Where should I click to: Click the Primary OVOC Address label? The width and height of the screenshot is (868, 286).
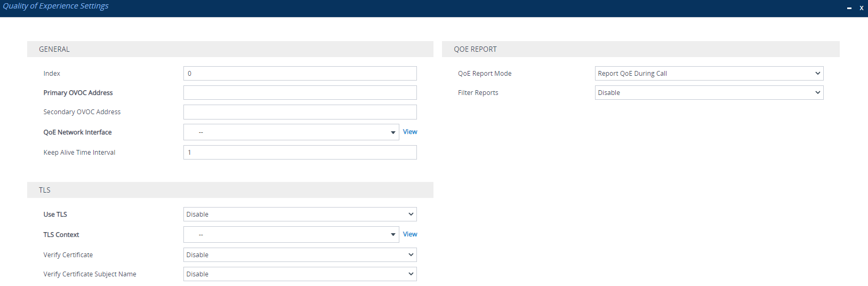[78, 93]
